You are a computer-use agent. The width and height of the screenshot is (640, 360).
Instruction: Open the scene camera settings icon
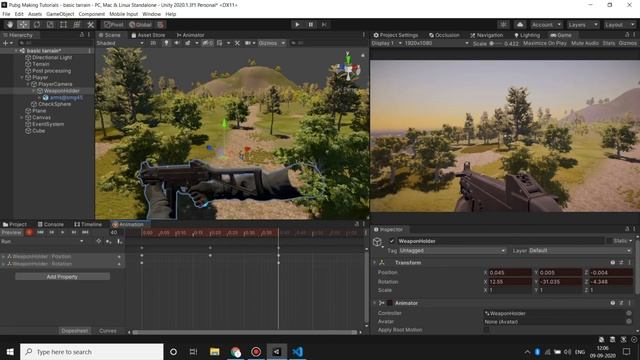coord(249,43)
